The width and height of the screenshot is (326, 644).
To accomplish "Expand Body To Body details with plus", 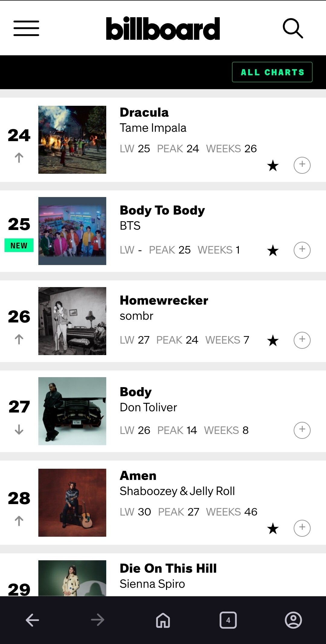I will click(302, 250).
